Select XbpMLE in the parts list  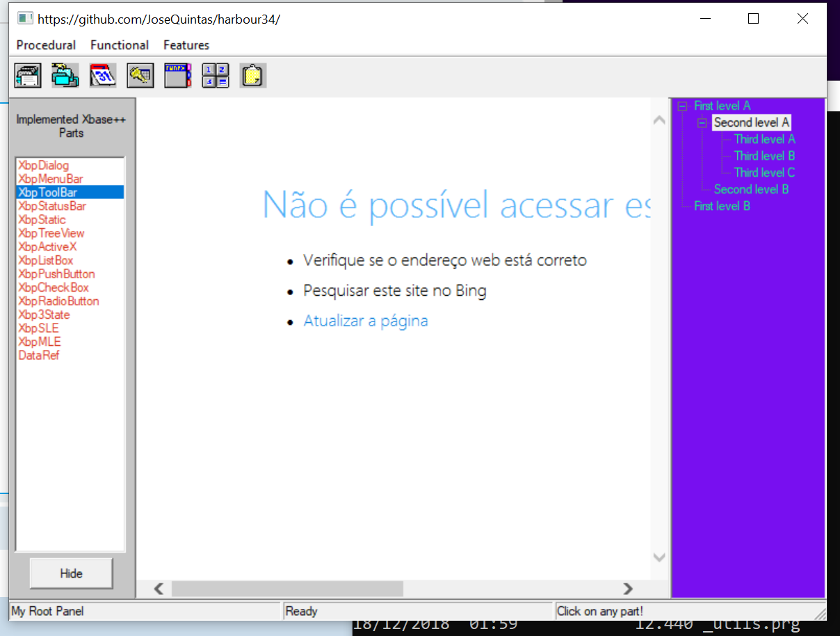pos(70,342)
